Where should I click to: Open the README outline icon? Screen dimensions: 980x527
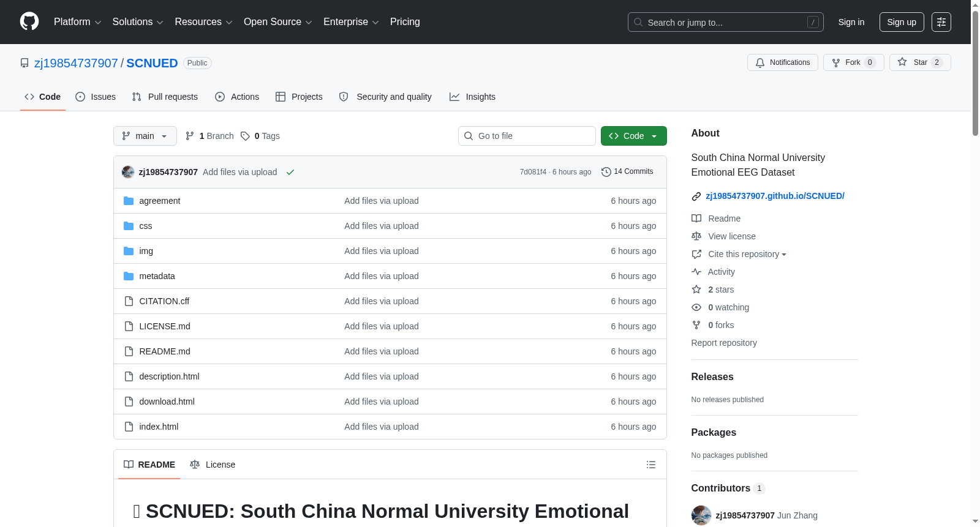point(651,465)
